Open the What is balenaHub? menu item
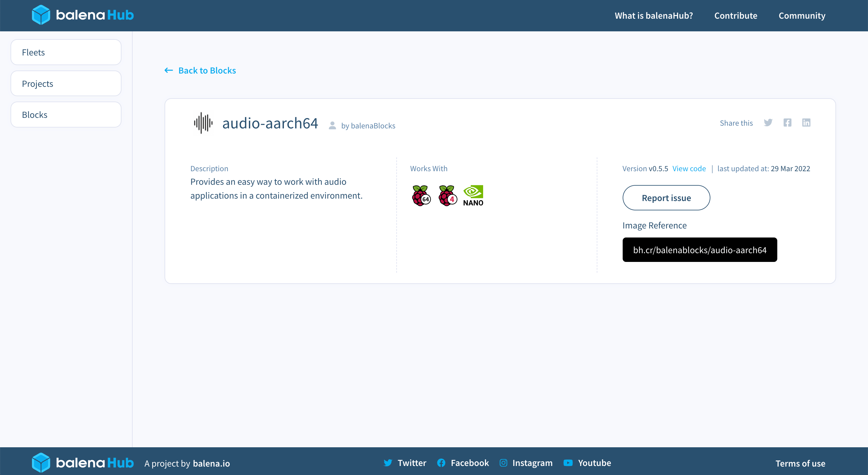 pyautogui.click(x=653, y=15)
